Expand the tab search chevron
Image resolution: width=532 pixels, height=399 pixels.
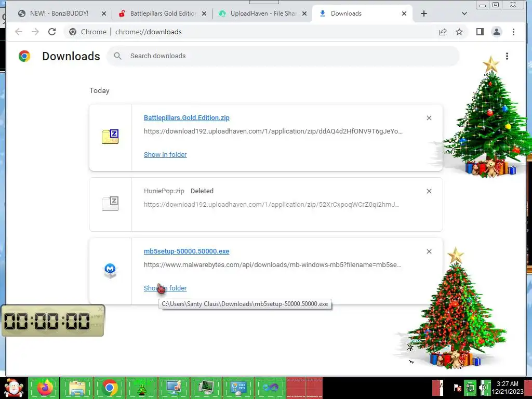click(464, 14)
